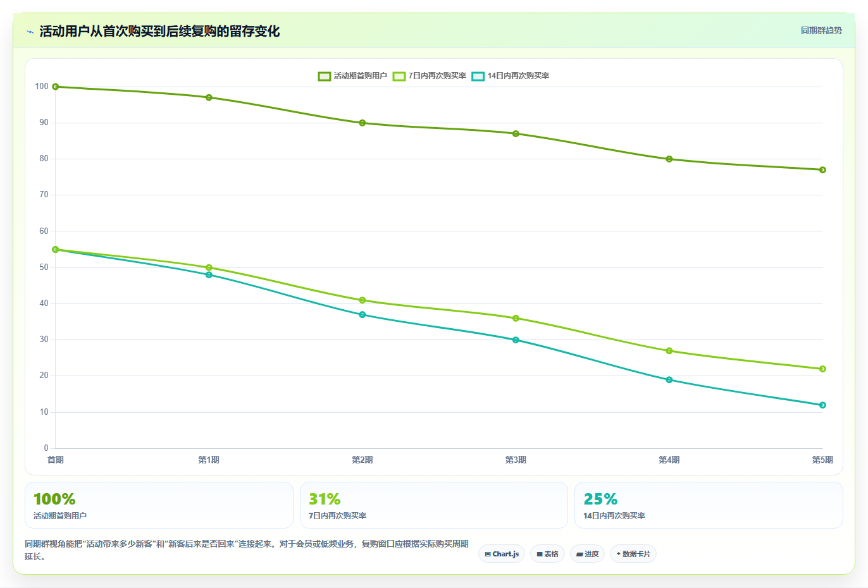Toggle the 活动期首购用户 legend series

click(352, 76)
